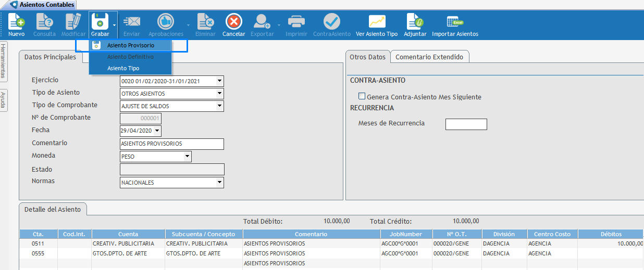Open the Ayuda side panel

[4, 100]
